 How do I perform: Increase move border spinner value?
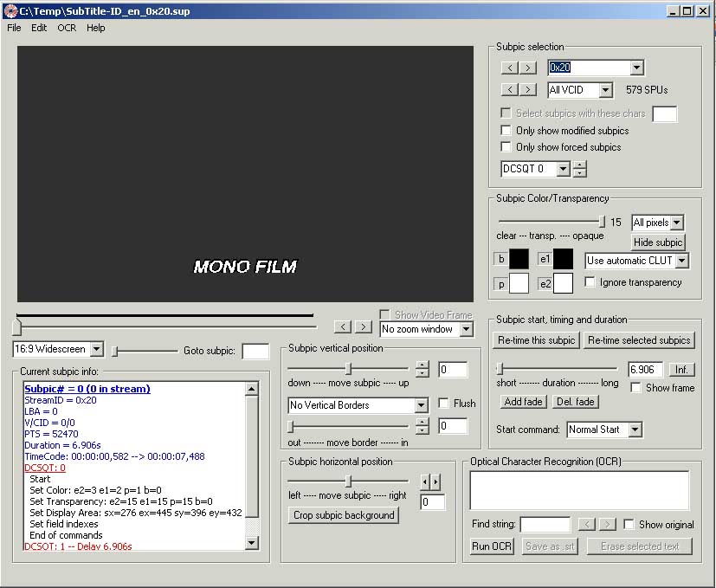point(423,422)
